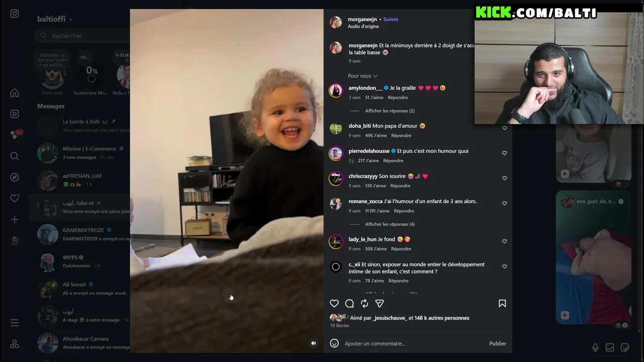The height and width of the screenshot is (362, 644).
Task: Open Reels icon in the left sidebar
Action: 15,114
